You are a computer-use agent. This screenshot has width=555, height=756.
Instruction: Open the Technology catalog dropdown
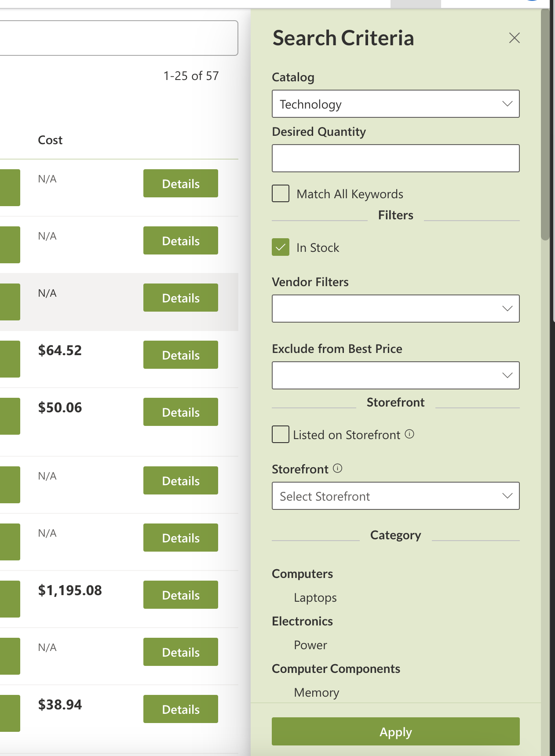(x=387, y=104)
